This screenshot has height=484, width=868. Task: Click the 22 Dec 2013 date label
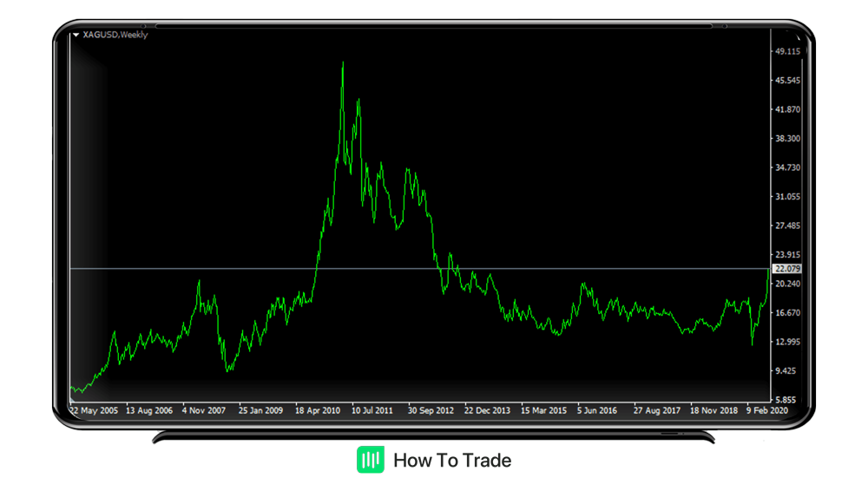[x=487, y=410]
